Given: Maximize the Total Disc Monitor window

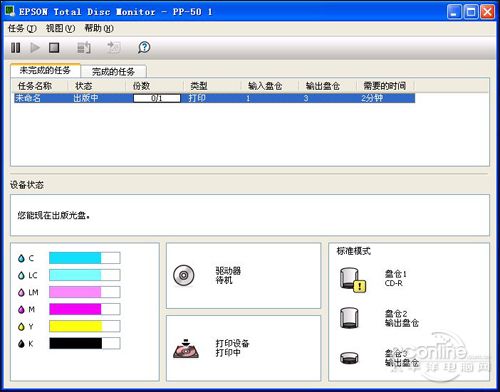Looking at the screenshot, I should point(471,12).
